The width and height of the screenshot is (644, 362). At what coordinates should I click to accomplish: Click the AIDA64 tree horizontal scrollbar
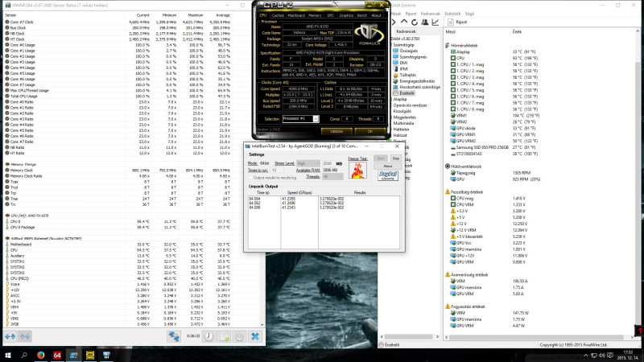click(409, 337)
